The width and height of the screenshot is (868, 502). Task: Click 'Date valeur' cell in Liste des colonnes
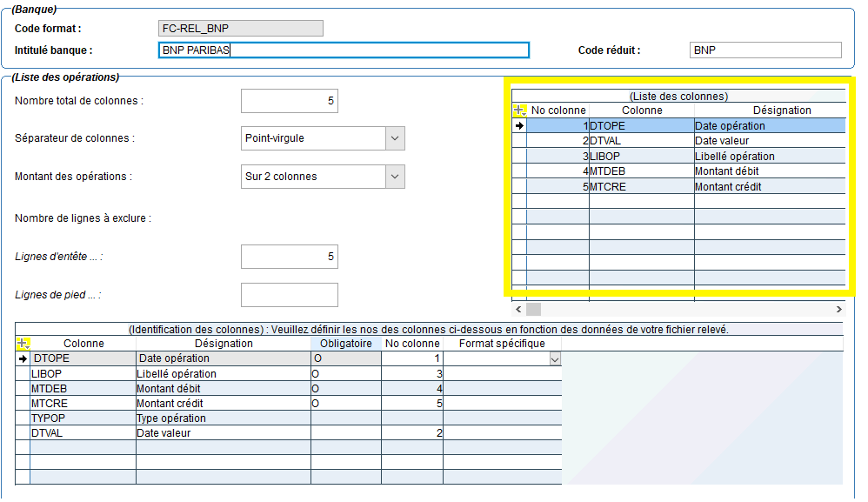pos(770,141)
